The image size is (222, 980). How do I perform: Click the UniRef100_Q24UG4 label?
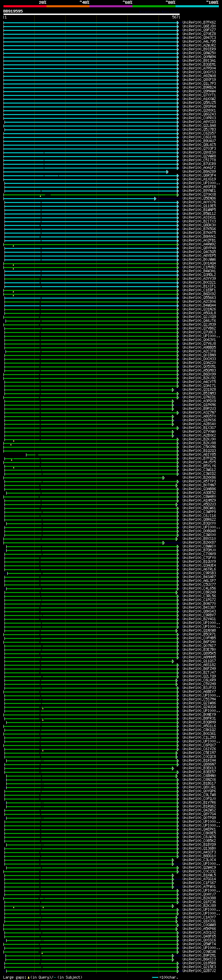coord(199,707)
